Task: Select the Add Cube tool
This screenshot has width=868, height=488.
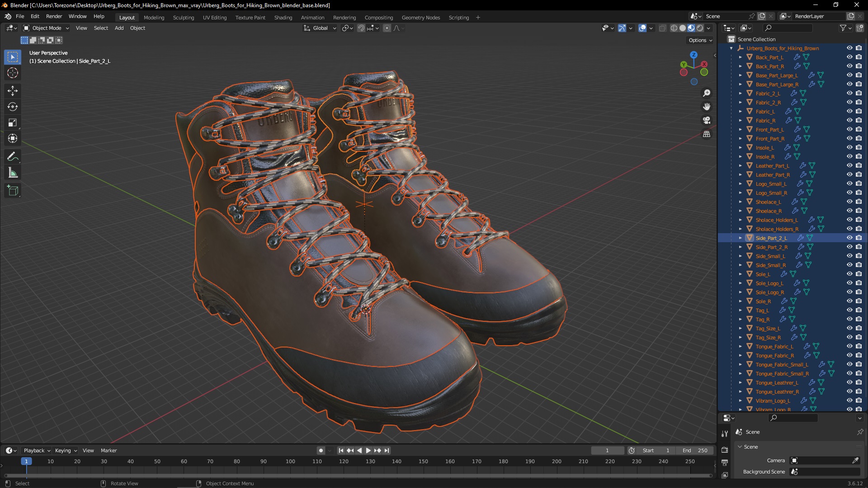Action: pyautogui.click(x=13, y=191)
